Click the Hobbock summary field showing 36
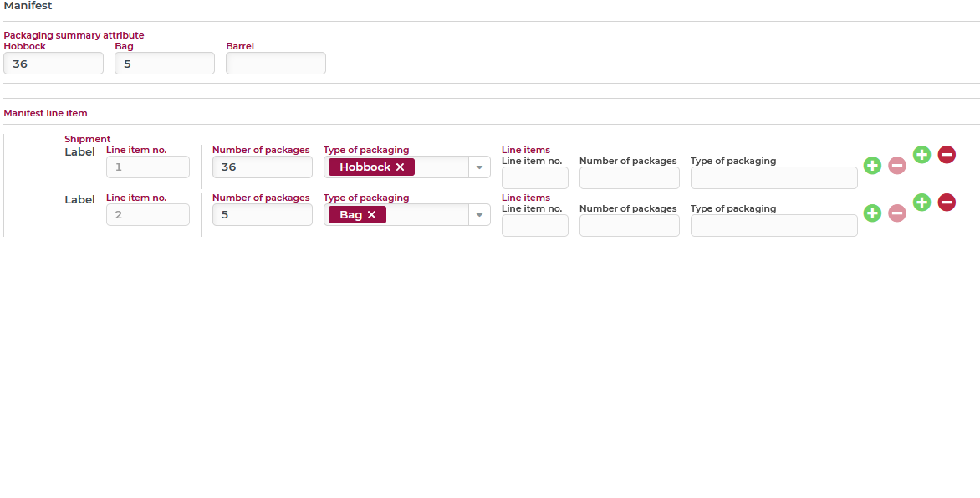 pos(54,63)
